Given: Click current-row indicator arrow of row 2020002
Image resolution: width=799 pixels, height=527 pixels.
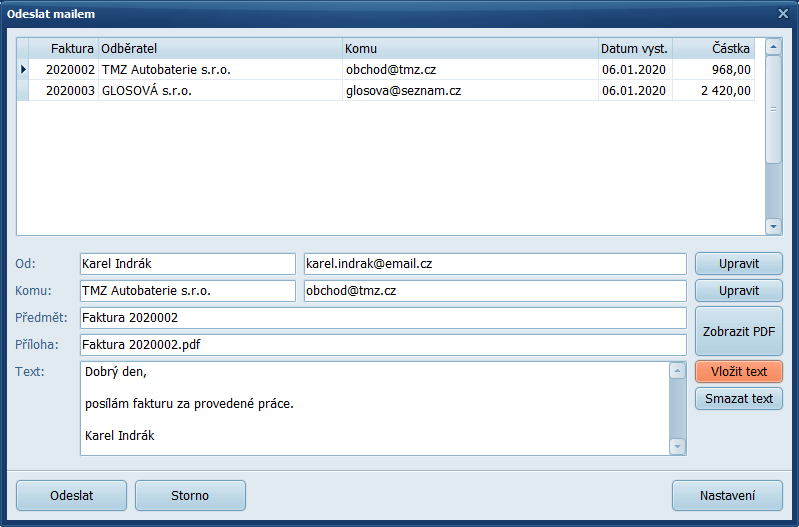Looking at the screenshot, I should (x=23, y=69).
